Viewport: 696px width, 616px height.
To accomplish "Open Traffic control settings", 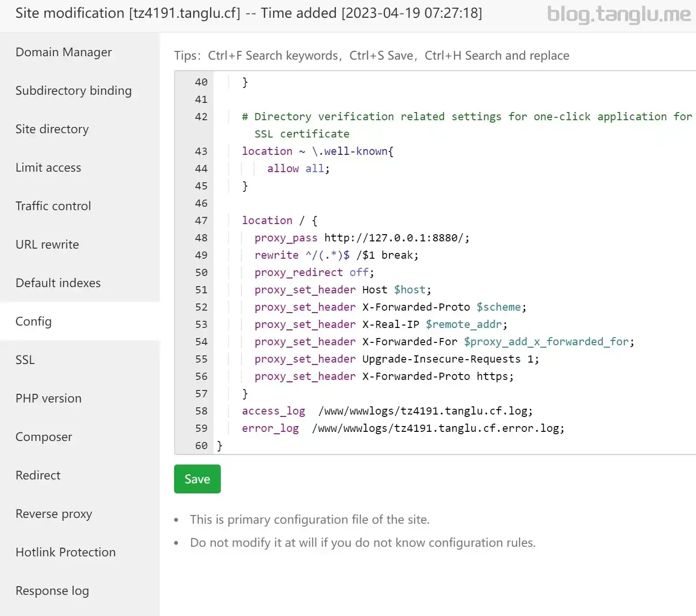I will click(x=53, y=206).
